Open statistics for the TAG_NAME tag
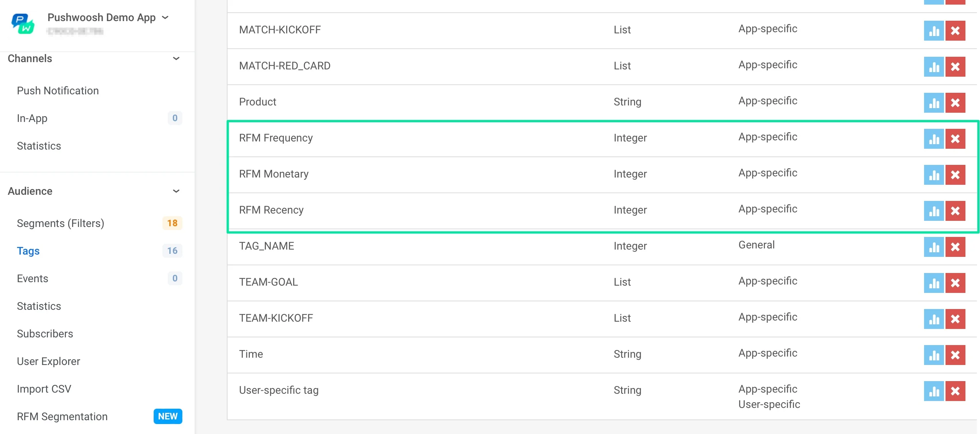The image size is (980, 434). 934,247
